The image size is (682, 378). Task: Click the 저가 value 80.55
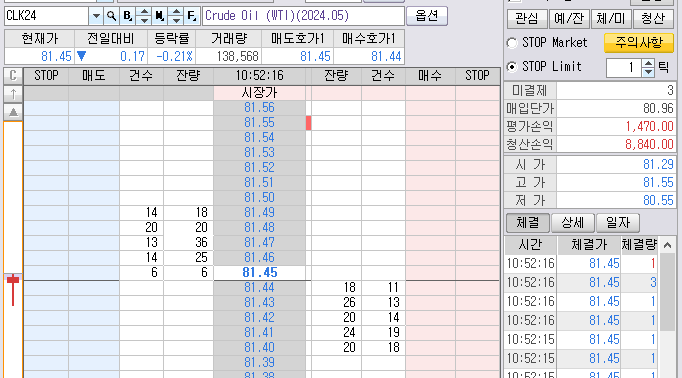pos(616,201)
